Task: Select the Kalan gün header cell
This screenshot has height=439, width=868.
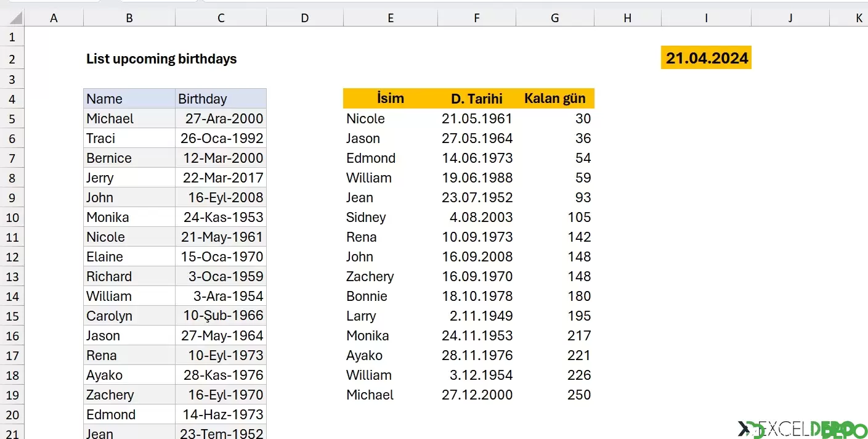Action: (x=555, y=98)
